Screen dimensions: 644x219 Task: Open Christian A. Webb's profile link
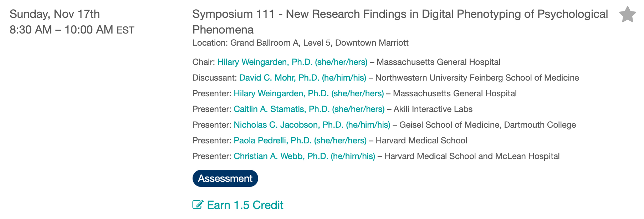pyautogui.click(x=305, y=156)
